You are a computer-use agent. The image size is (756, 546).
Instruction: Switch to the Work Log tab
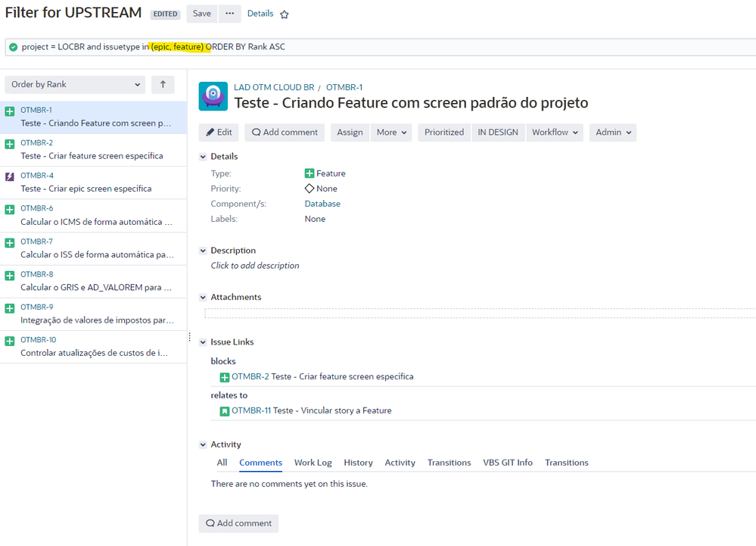pos(313,462)
